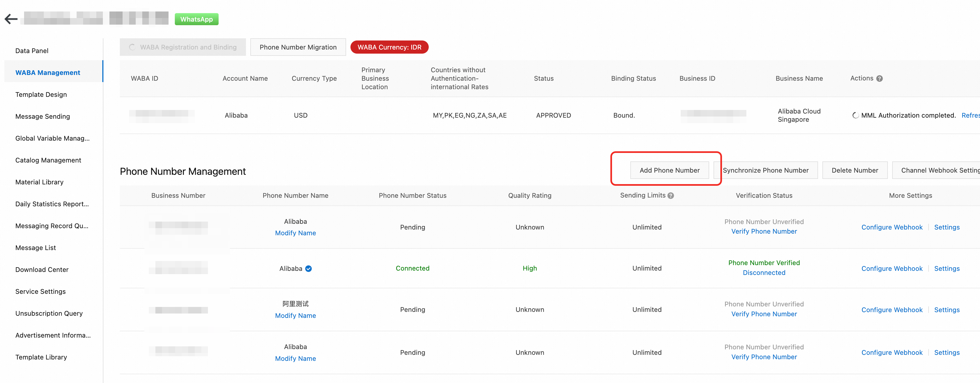980x383 pixels.
Task: Open Phone Number Migration
Action: (x=298, y=47)
